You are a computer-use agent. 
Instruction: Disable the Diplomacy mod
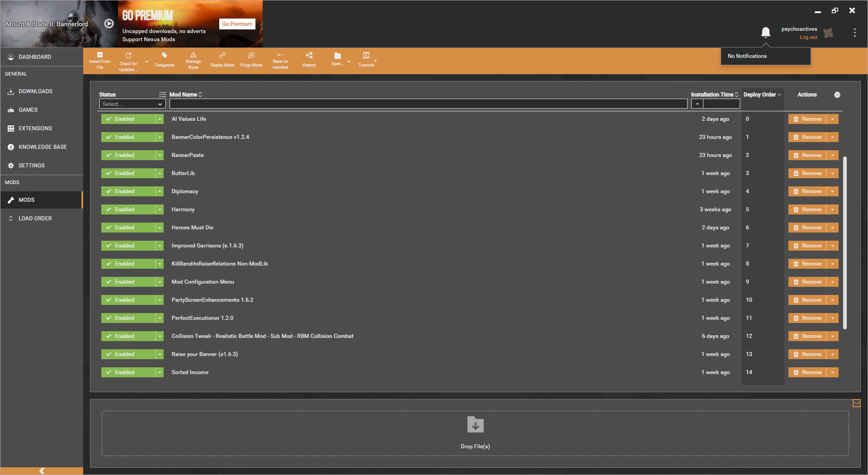pyautogui.click(x=128, y=191)
